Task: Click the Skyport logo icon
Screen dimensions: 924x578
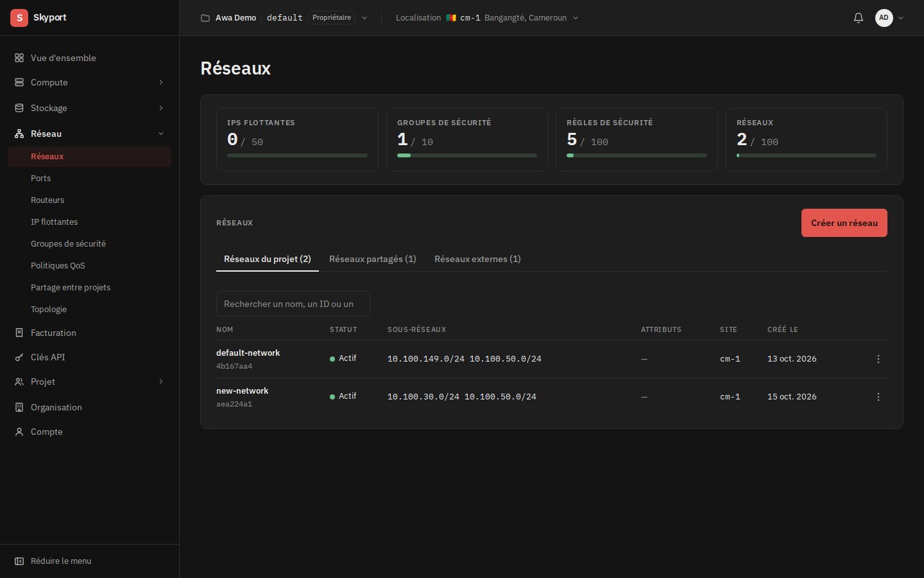Action: coord(19,18)
